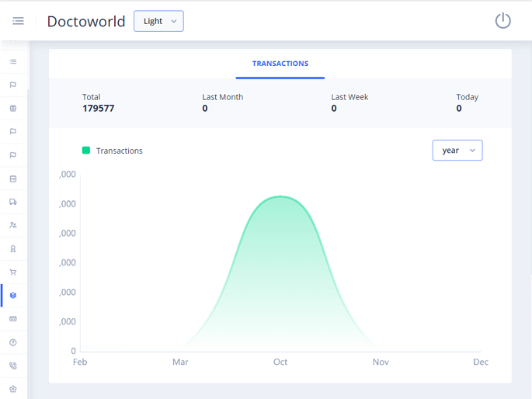The image size is (532, 399).
Task: Click the question mark help icon
Action: (x=13, y=342)
